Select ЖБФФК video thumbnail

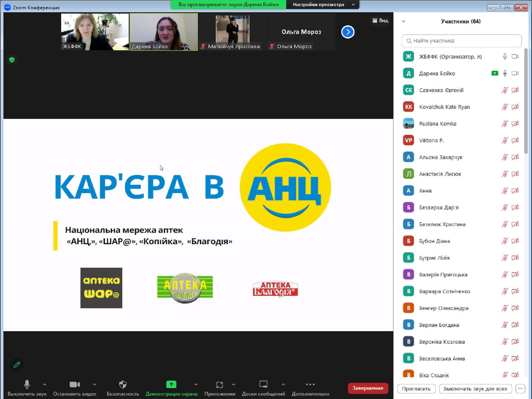[95, 32]
